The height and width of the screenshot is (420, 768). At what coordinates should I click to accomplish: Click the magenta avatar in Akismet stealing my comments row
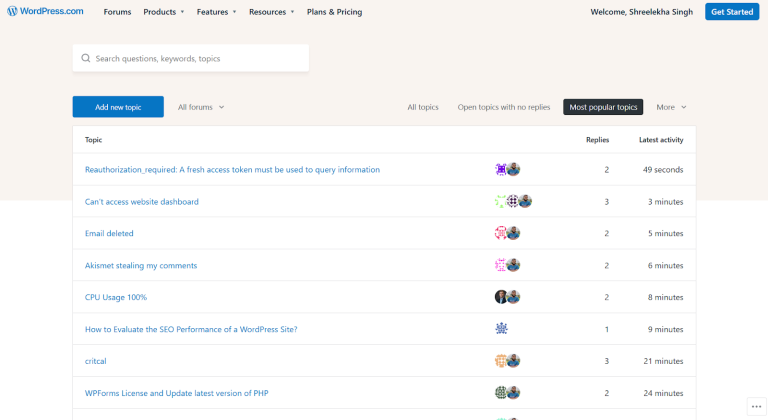(501, 265)
